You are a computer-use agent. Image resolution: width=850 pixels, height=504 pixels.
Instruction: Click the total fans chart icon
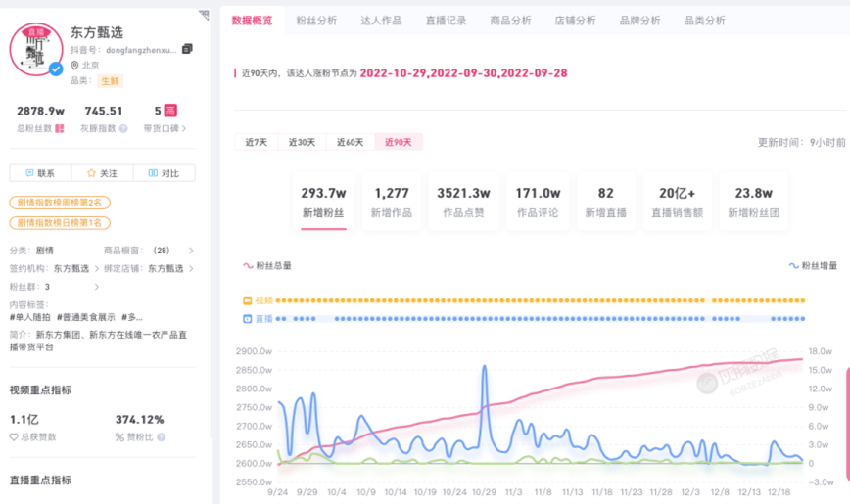pos(60,128)
